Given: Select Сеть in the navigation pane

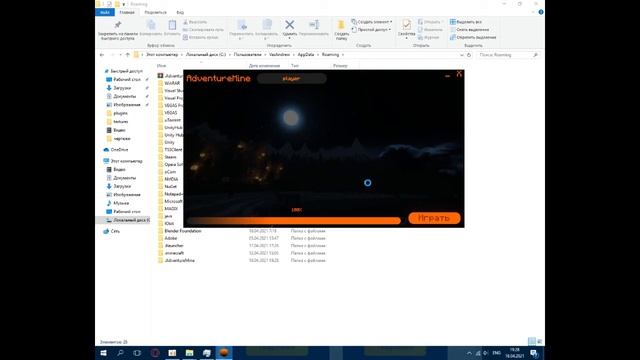Looking at the screenshot, I should pyautogui.click(x=116, y=231).
